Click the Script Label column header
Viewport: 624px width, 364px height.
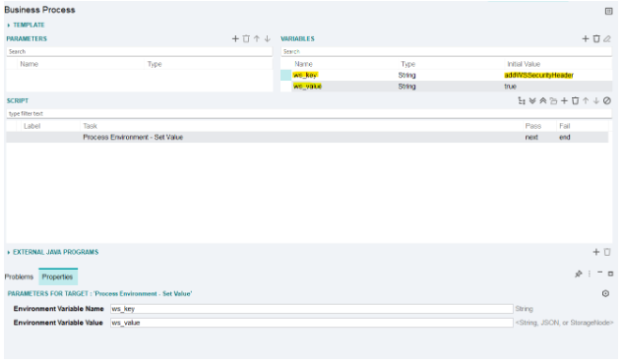pyautogui.click(x=31, y=126)
